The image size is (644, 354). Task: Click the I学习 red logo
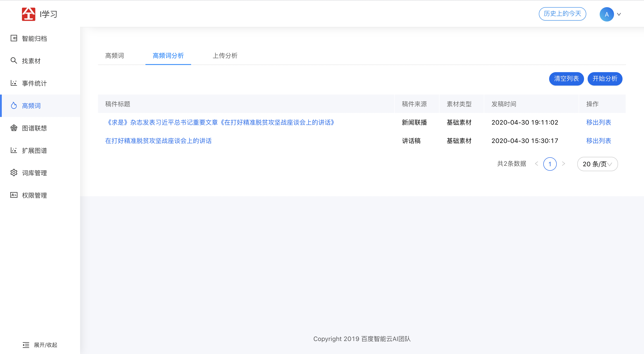click(x=28, y=14)
